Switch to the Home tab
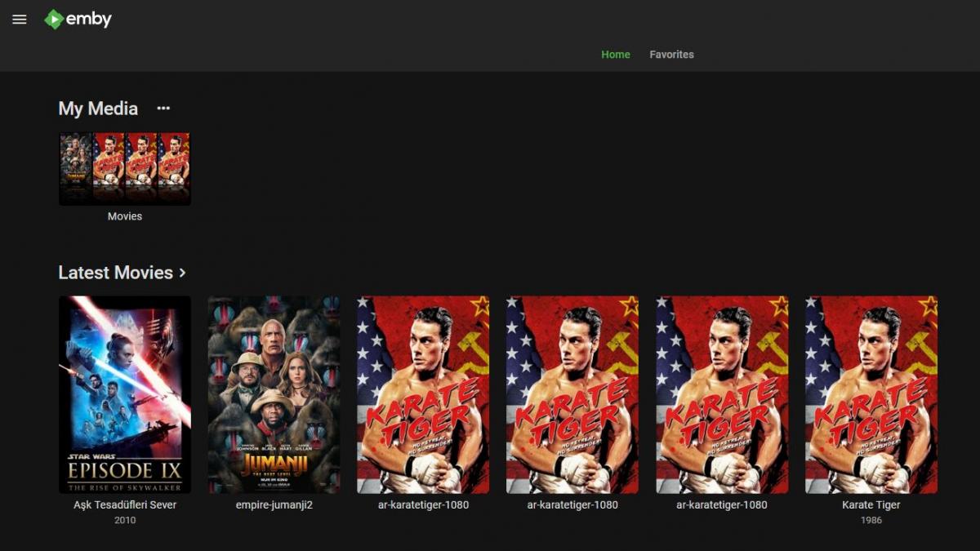980x551 pixels. point(616,55)
